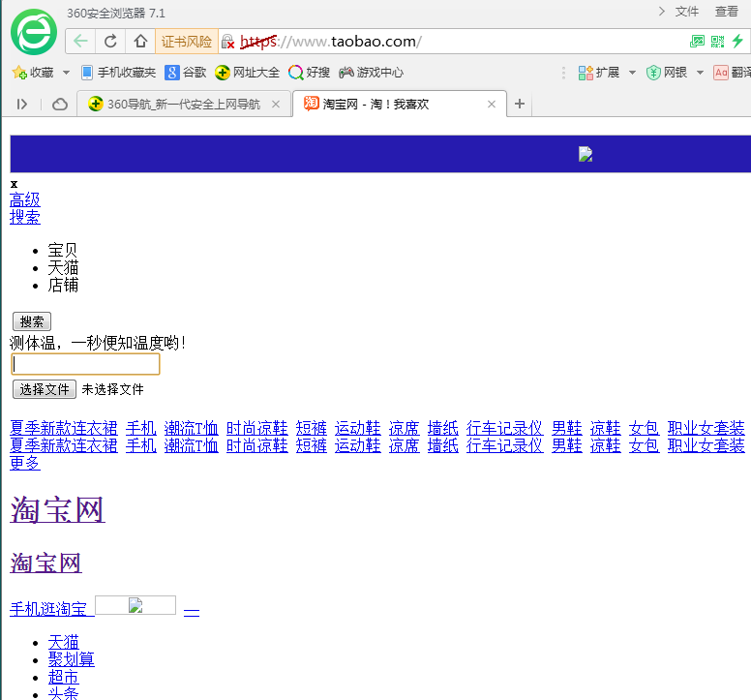Reload the page with refresh icon
Image resolution: width=751 pixels, height=700 pixels.
pos(110,42)
